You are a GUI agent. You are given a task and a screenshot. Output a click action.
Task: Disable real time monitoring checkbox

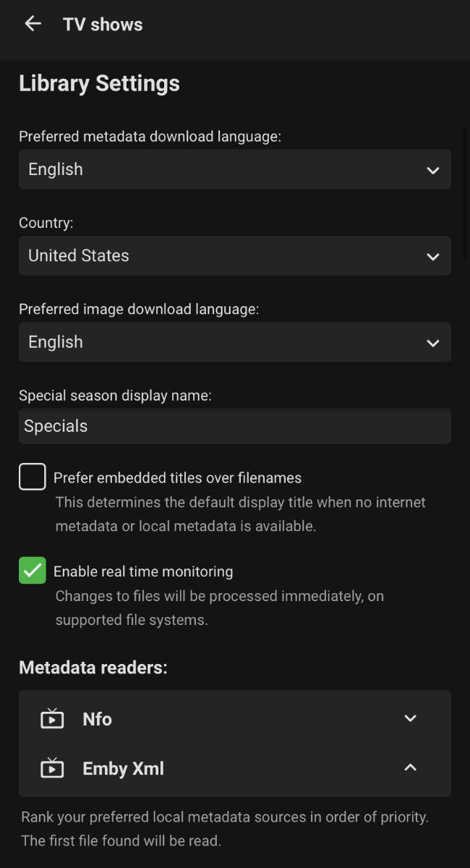[33, 571]
